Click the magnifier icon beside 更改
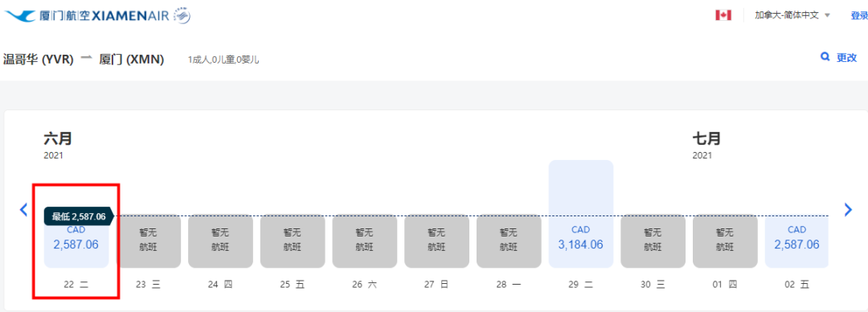The height and width of the screenshot is (312, 868). tap(825, 56)
